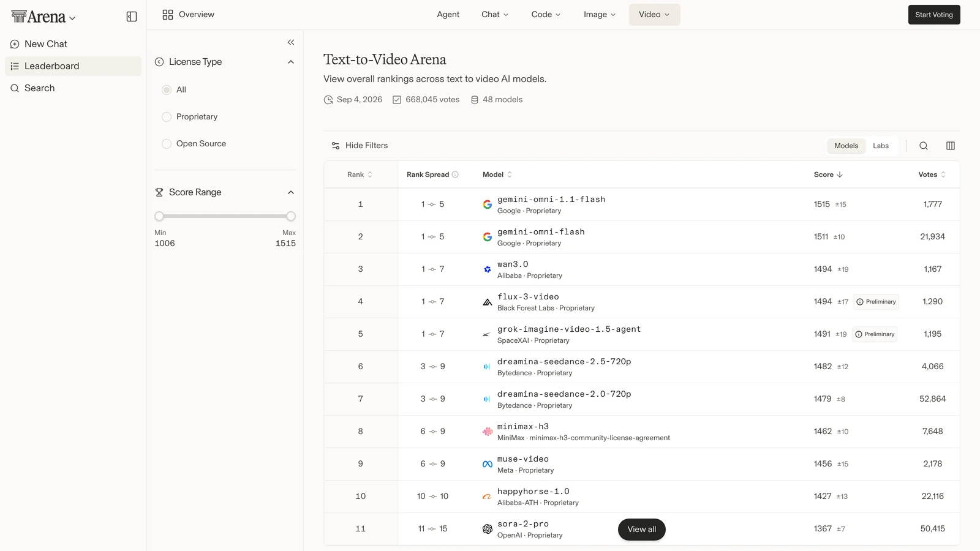Click the maximum score slider handle
Viewport: 980px width, 551px height.
(x=291, y=216)
